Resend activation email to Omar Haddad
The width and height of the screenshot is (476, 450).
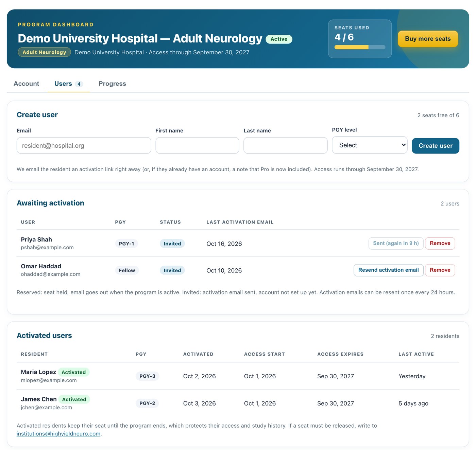click(388, 270)
